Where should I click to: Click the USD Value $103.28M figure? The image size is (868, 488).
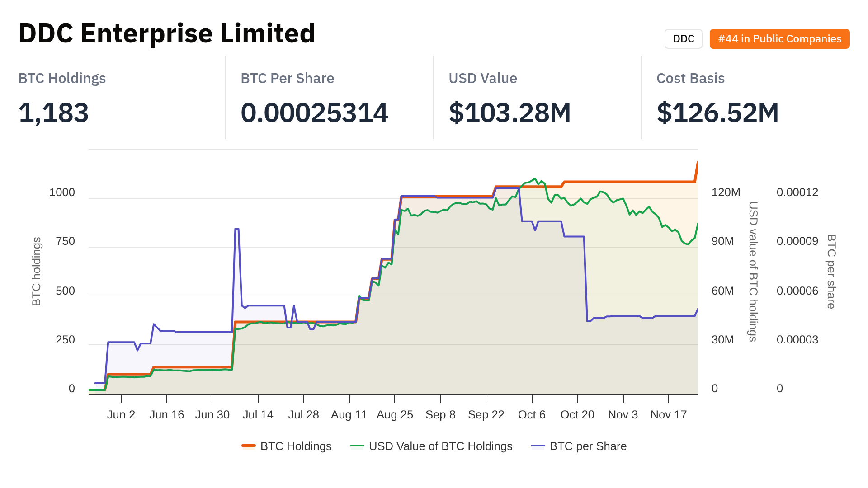point(509,113)
